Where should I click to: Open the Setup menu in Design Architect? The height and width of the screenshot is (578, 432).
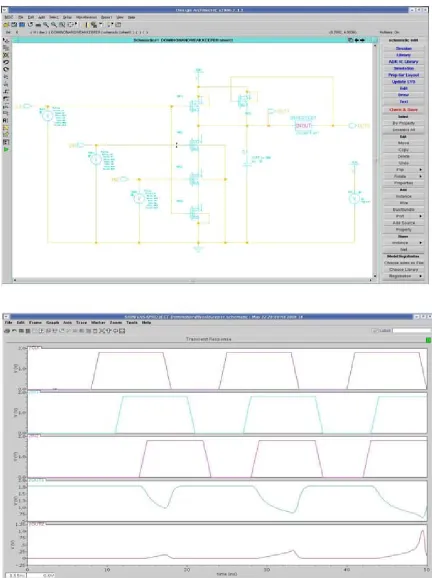click(x=67, y=17)
